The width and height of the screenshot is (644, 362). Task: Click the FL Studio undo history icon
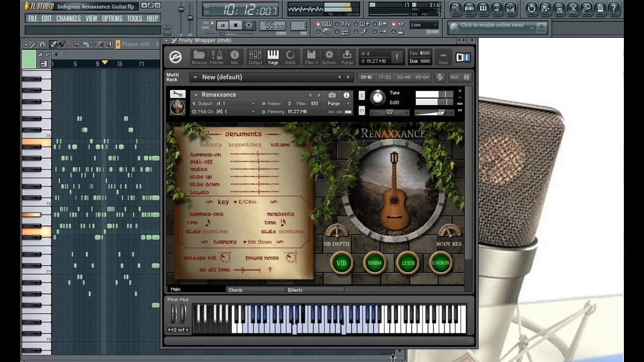click(x=531, y=8)
